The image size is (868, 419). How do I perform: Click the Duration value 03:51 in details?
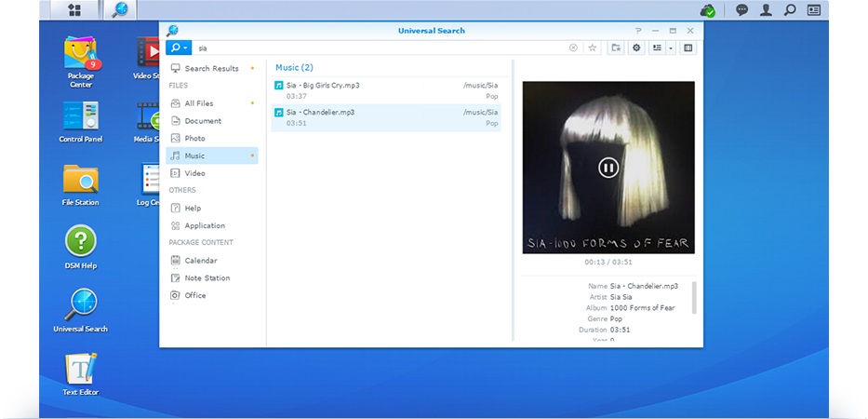[x=619, y=330]
